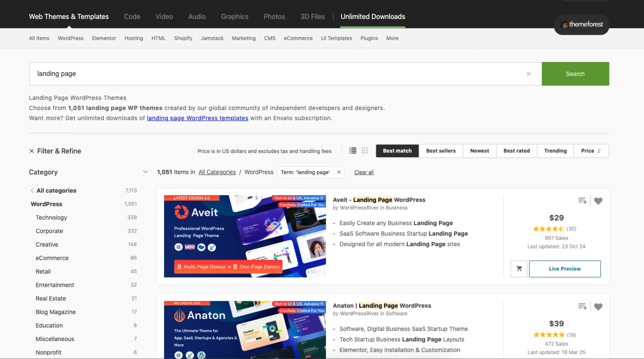Select eCommerce in sub navigation
The image size is (644, 359).
[298, 38]
